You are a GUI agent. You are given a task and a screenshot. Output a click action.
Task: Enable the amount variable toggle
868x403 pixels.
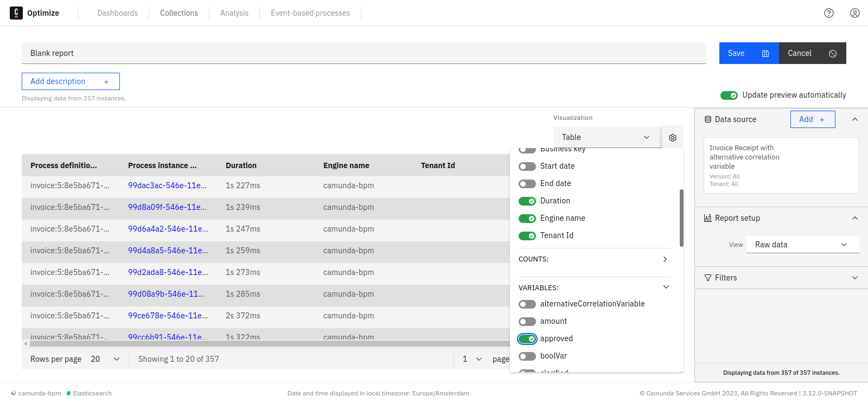coord(527,322)
